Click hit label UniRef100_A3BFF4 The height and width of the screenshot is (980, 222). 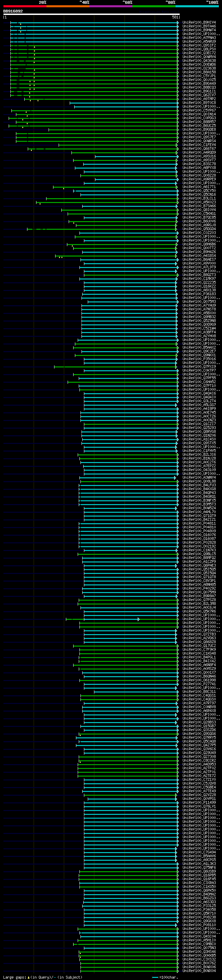click(x=199, y=332)
